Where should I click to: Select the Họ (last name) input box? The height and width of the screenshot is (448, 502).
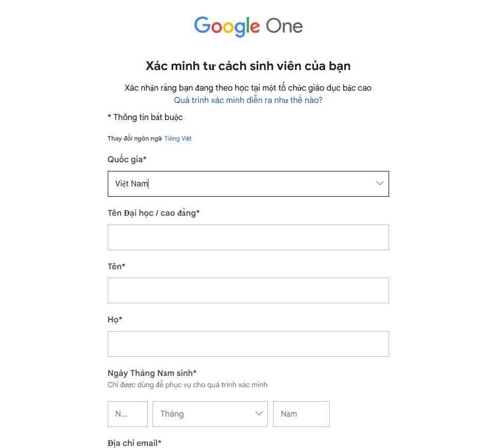click(x=248, y=344)
